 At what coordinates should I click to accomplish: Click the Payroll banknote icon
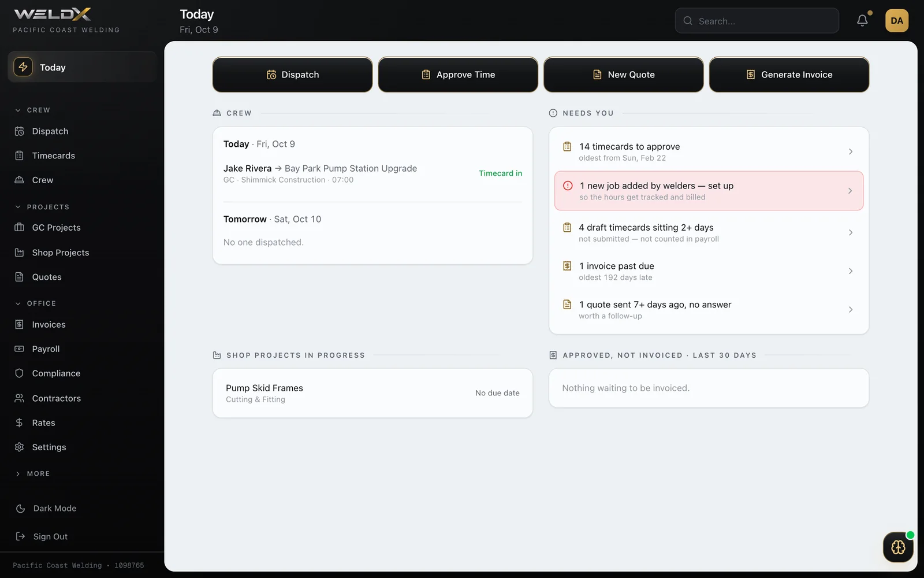[19, 349]
